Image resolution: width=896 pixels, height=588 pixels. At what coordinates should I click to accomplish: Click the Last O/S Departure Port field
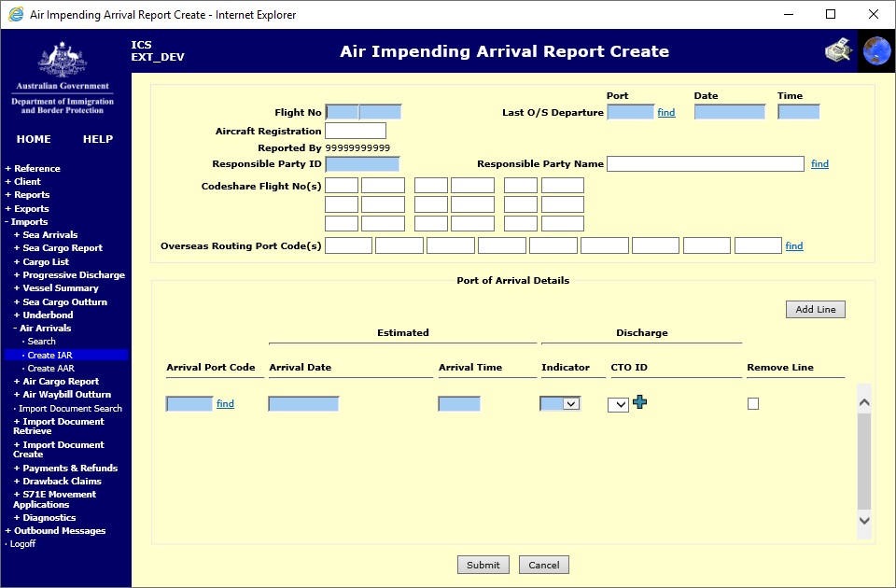point(631,112)
